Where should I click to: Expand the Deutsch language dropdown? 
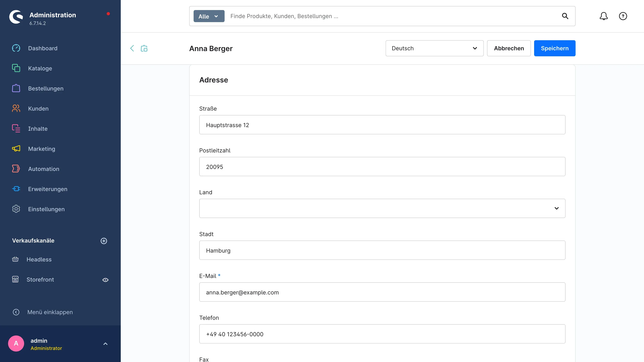pos(434,48)
